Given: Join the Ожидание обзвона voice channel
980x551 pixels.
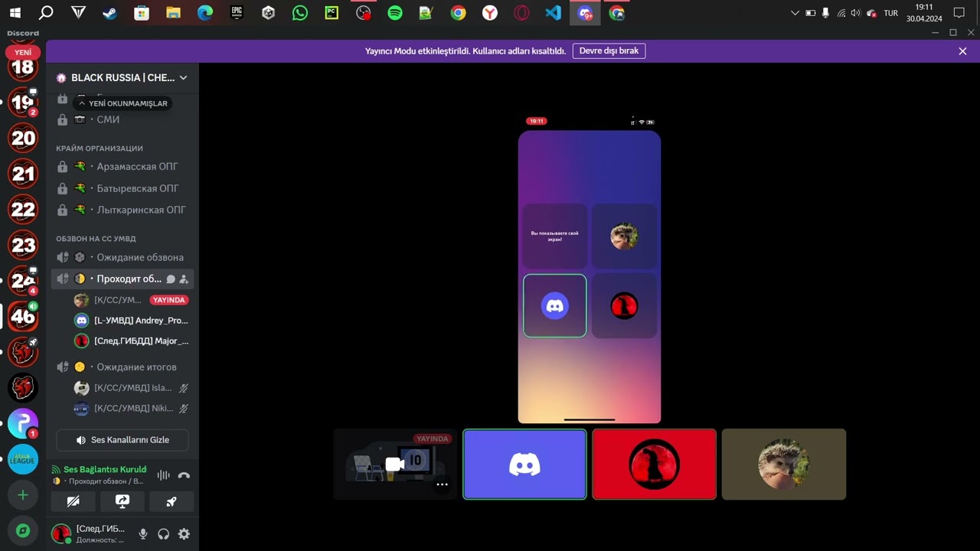Looking at the screenshot, I should tap(122, 257).
